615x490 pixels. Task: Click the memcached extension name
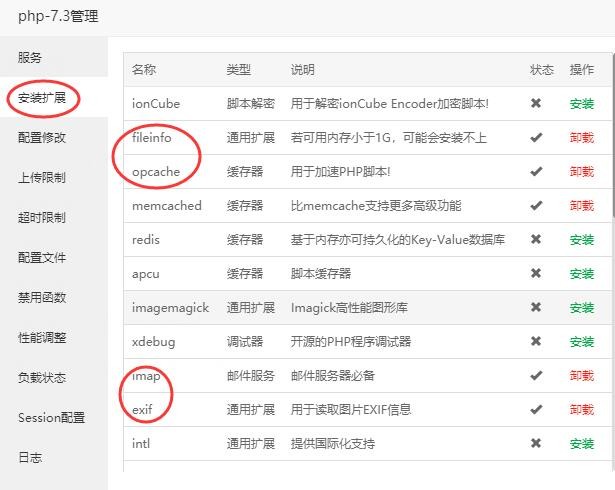[167, 206]
